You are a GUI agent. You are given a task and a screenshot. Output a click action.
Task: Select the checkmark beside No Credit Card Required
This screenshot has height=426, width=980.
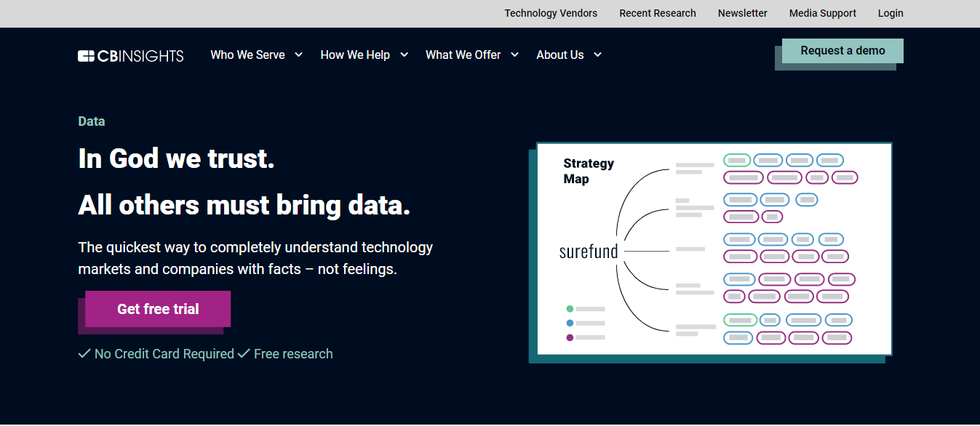coord(83,354)
